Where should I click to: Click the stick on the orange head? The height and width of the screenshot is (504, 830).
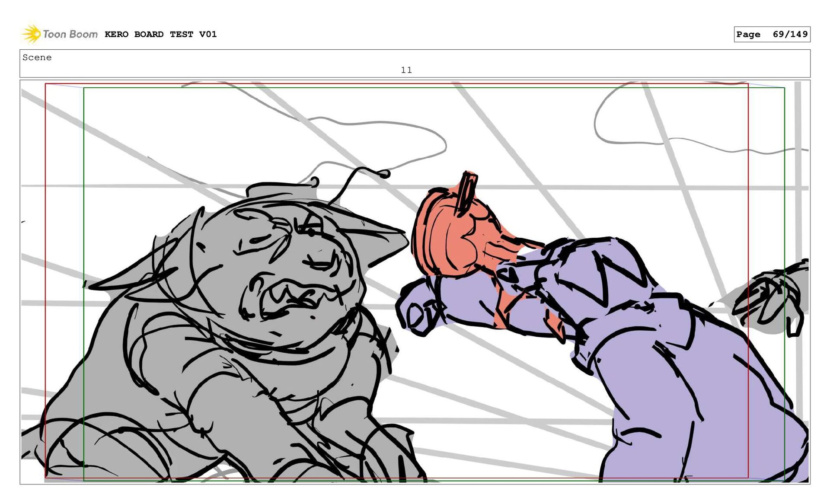(x=467, y=192)
